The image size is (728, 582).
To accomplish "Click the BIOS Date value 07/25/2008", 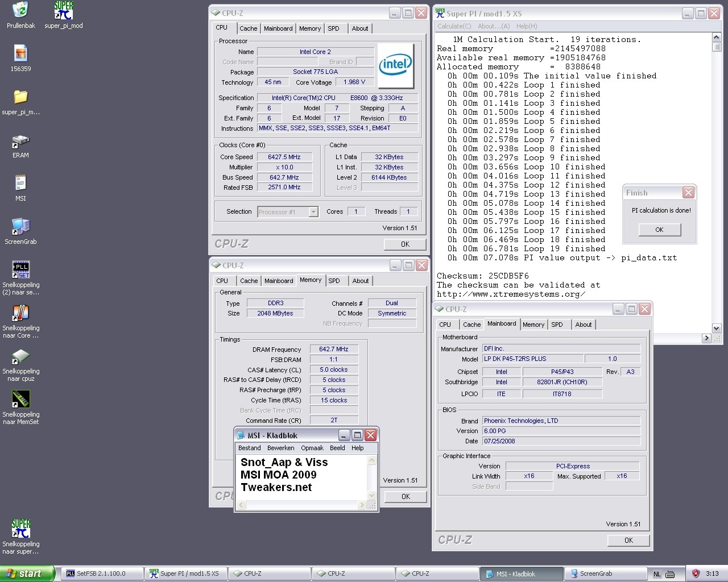I will [561, 441].
